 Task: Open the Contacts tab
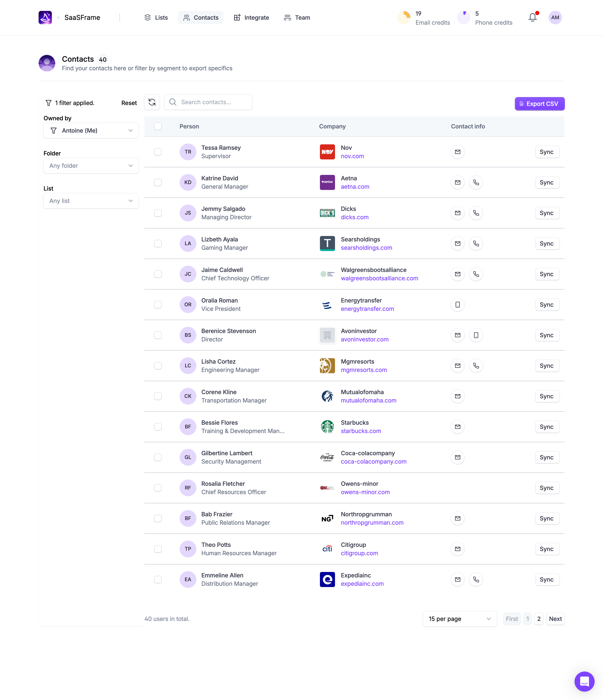tap(201, 18)
